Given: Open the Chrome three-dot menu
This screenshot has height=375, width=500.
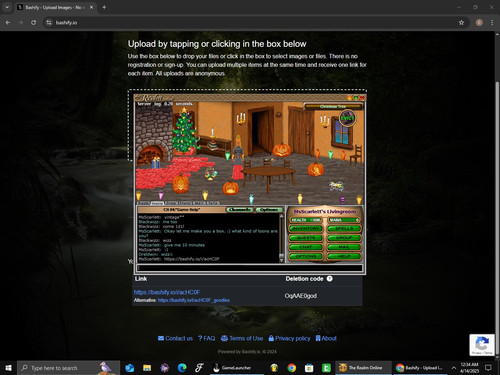Looking at the screenshot, I should [492, 22].
